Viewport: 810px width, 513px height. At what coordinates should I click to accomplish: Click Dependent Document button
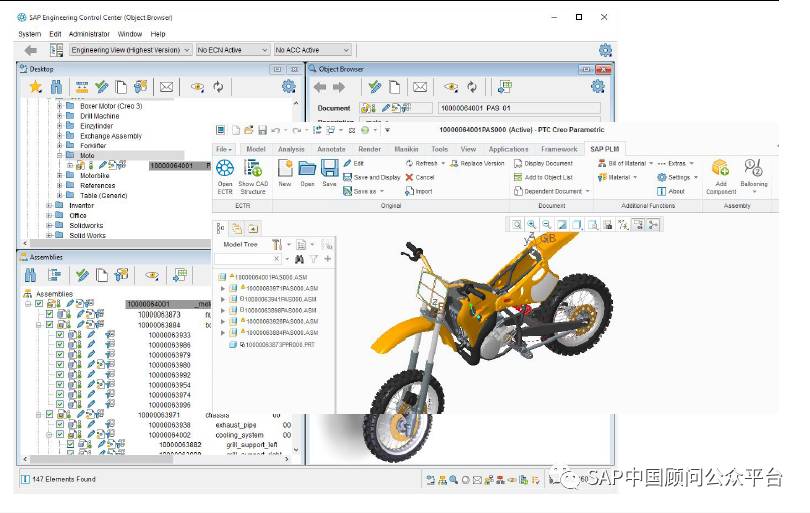(552, 191)
